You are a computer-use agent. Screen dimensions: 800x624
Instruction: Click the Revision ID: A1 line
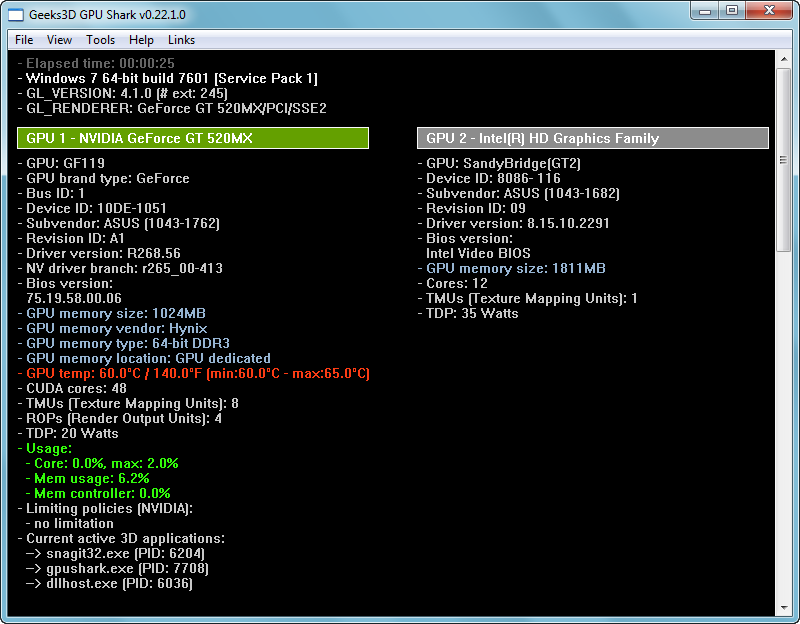[71, 238]
